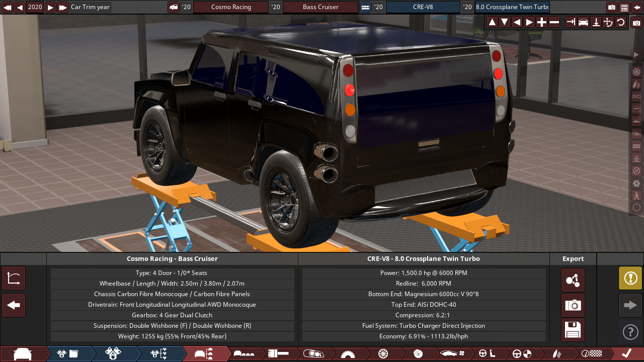Toggle the free orbit camera icon
The height and width of the screenshot is (362, 644).
pos(608,22)
